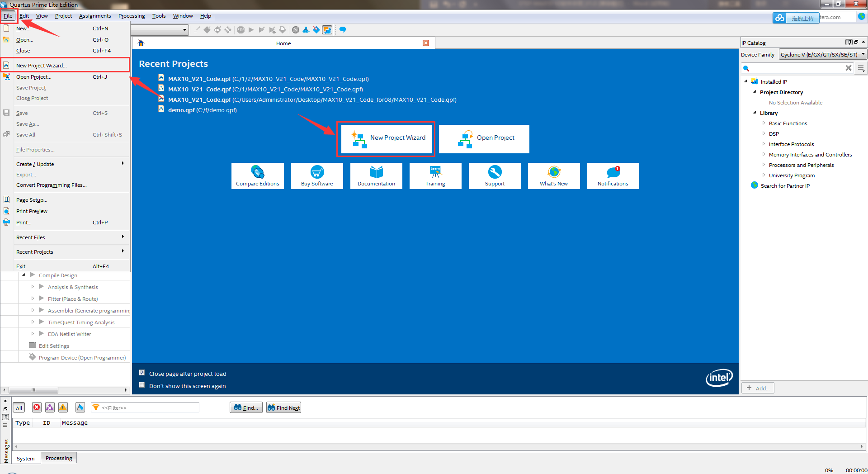Close the Home tab
Image resolution: width=868 pixels, height=474 pixels.
(426, 43)
